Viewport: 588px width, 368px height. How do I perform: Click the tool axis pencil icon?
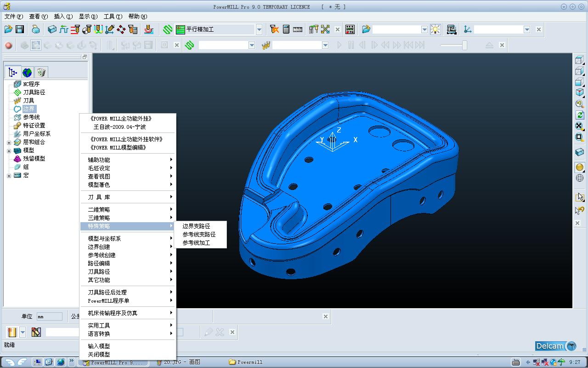[110, 29]
